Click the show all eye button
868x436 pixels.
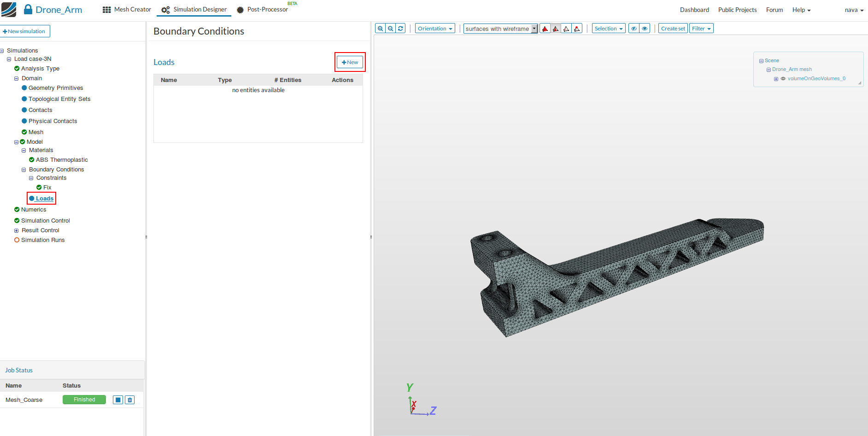coord(645,29)
